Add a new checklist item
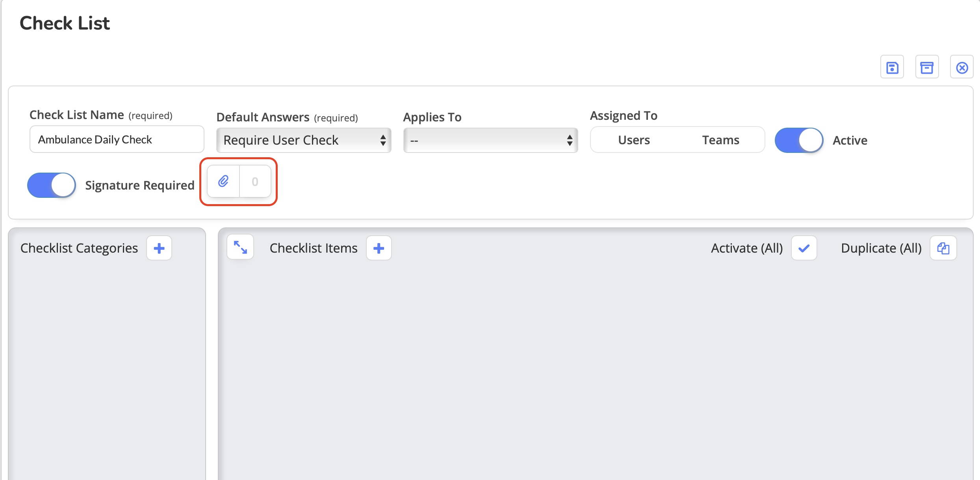980x480 pixels. (x=379, y=248)
